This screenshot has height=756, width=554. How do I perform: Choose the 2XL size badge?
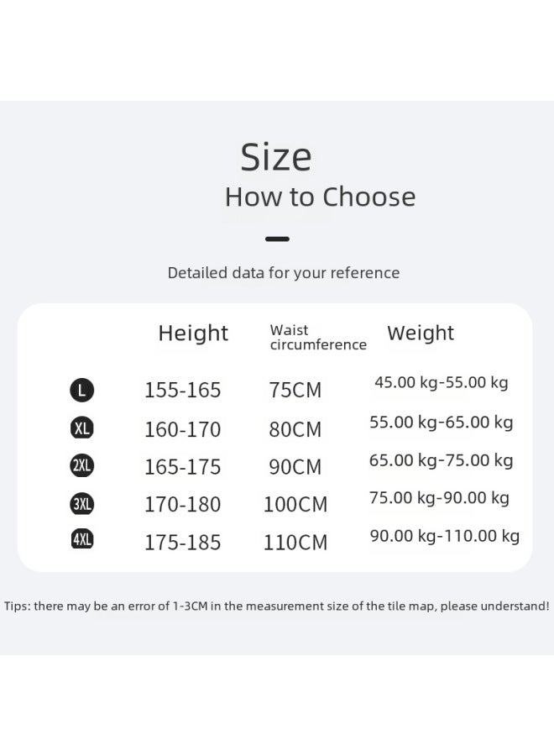pos(81,466)
